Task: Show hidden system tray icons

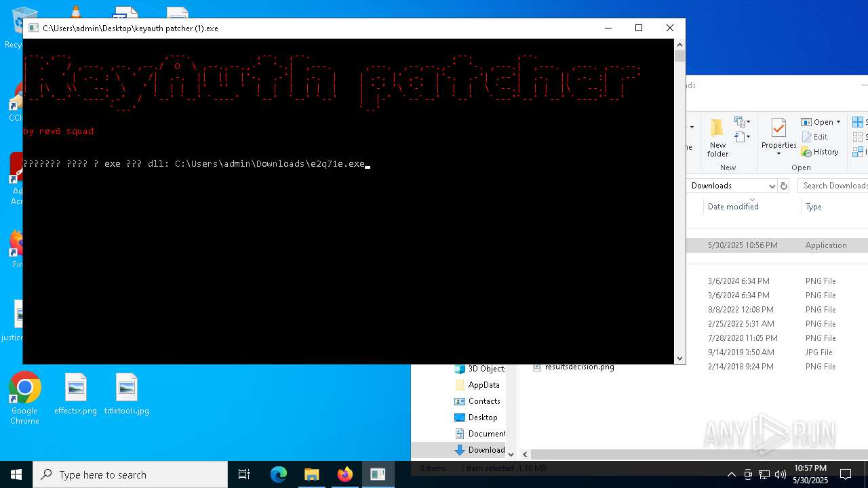Action: 731,474
